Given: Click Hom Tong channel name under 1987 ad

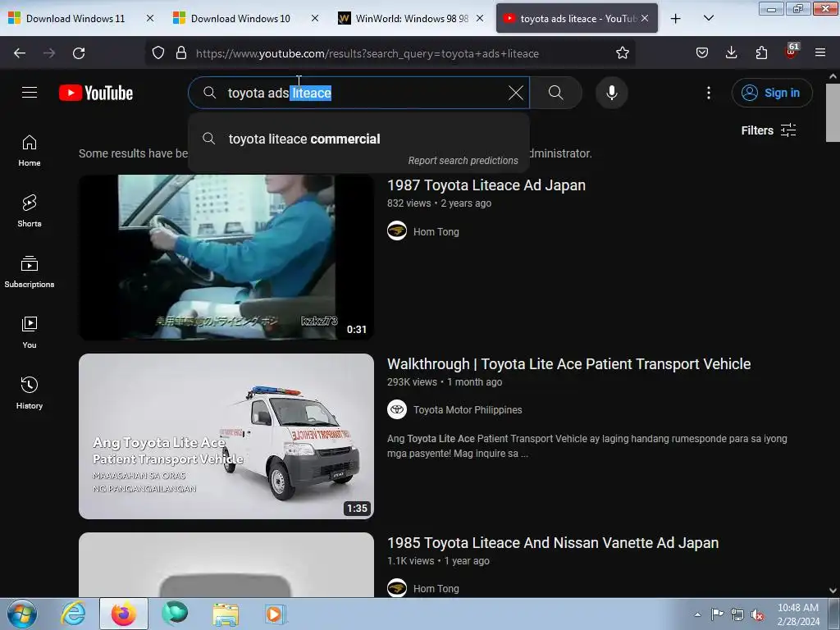Looking at the screenshot, I should pos(436,231).
